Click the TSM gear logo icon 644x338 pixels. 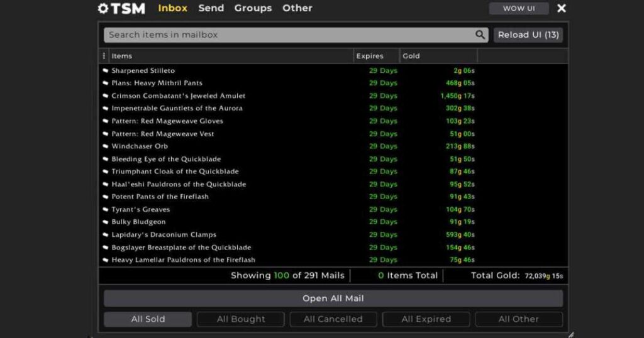(x=103, y=9)
